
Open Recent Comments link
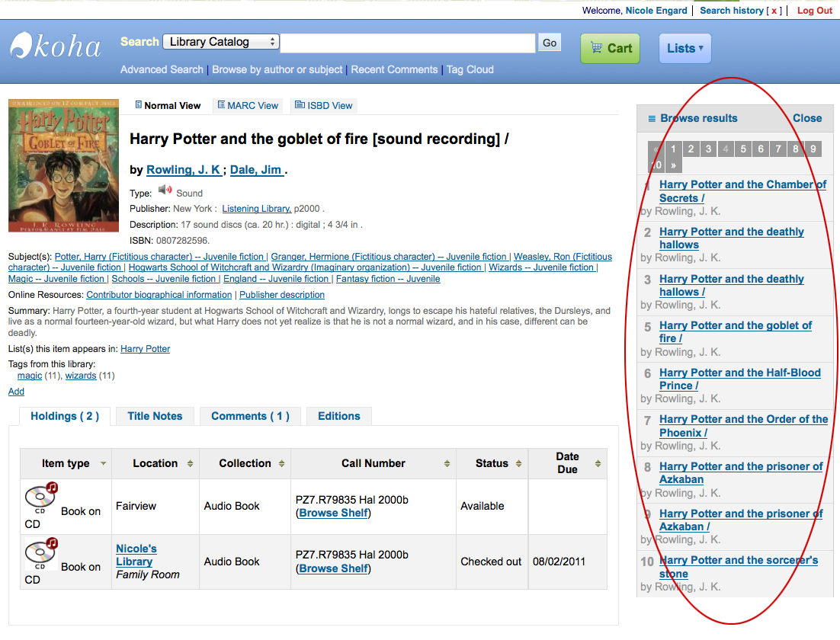coord(394,69)
